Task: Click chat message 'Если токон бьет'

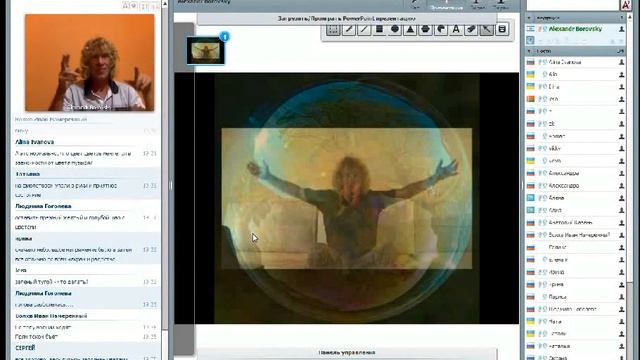Action: [x=36, y=337]
